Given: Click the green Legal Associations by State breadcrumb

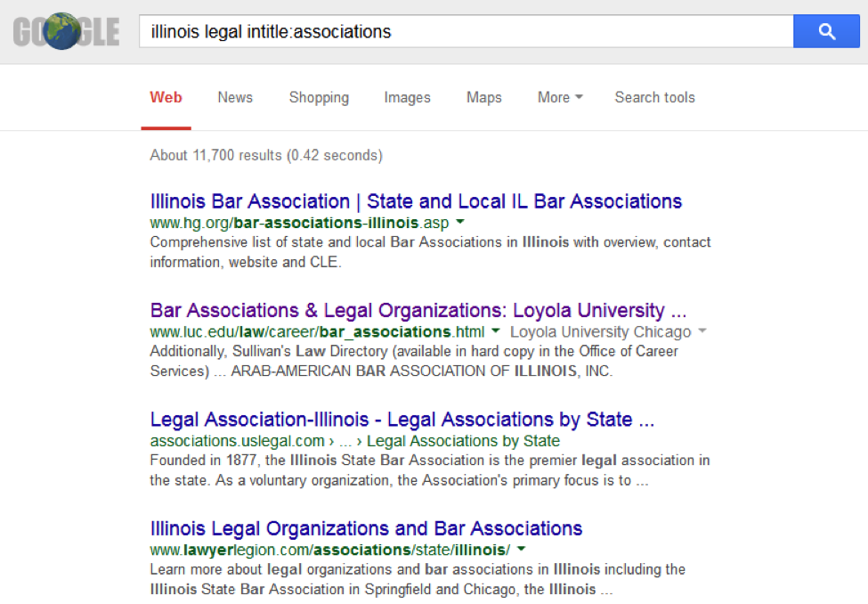Looking at the screenshot, I should [463, 441].
